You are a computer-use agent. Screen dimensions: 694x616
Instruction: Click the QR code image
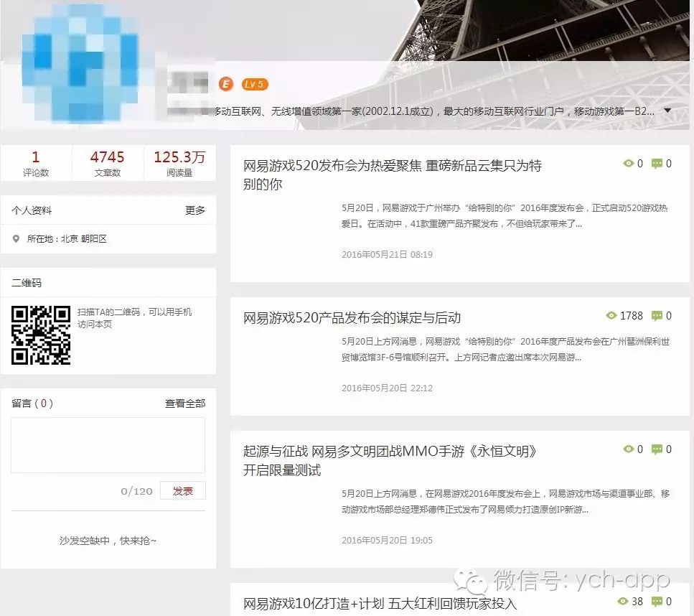coord(41,335)
